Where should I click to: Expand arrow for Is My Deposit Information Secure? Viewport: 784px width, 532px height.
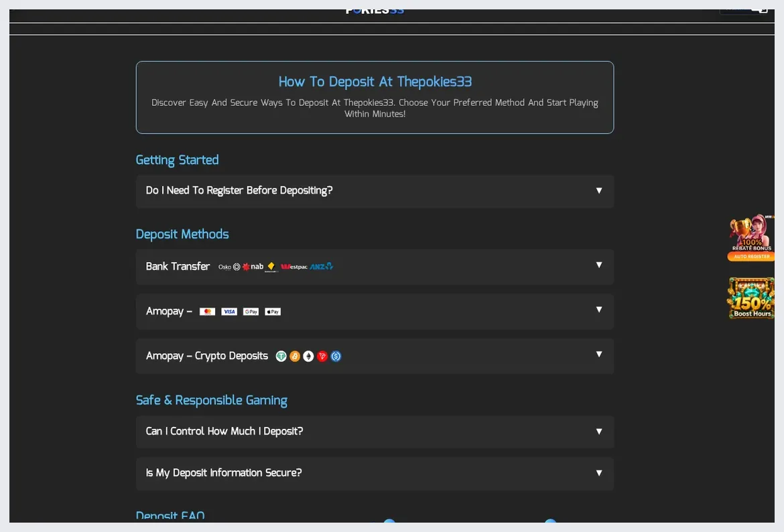pos(599,473)
